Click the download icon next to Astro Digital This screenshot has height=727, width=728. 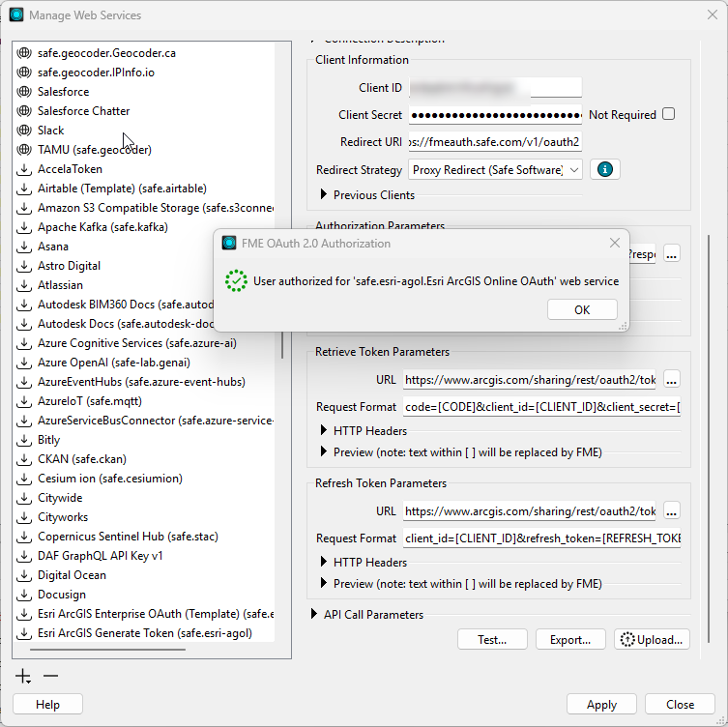(x=24, y=266)
